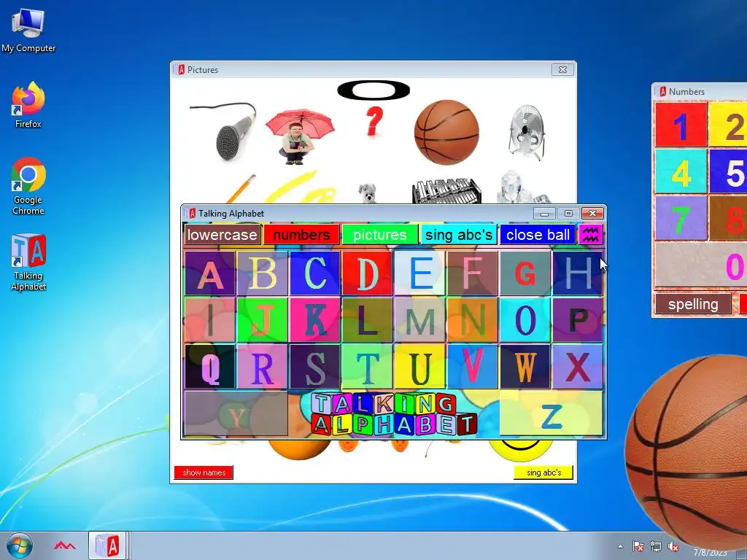747x560 pixels.
Task: Click the magenta squiggle icon button
Action: click(x=590, y=235)
